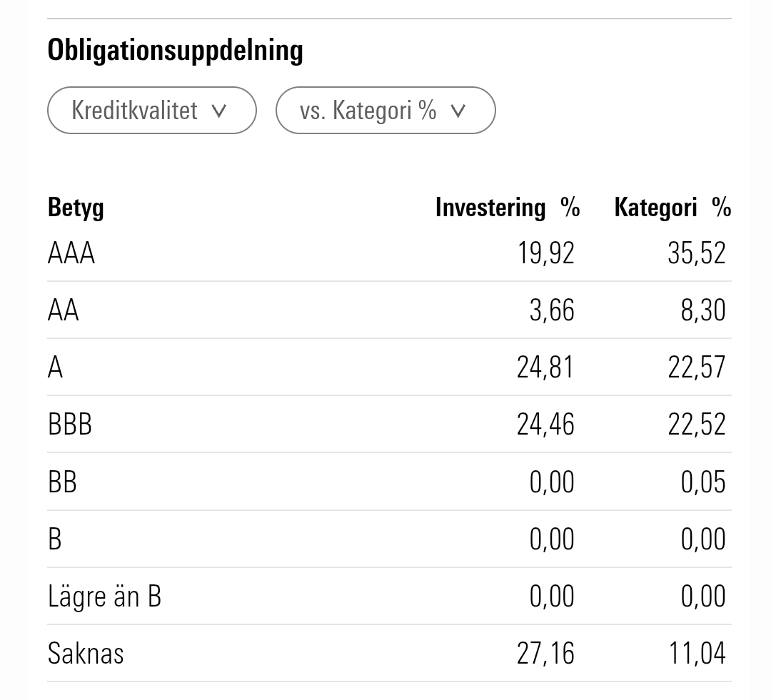Click the Saknas category value 11,04
Image resolution: width=771 pixels, height=700 pixels.
coord(697,654)
